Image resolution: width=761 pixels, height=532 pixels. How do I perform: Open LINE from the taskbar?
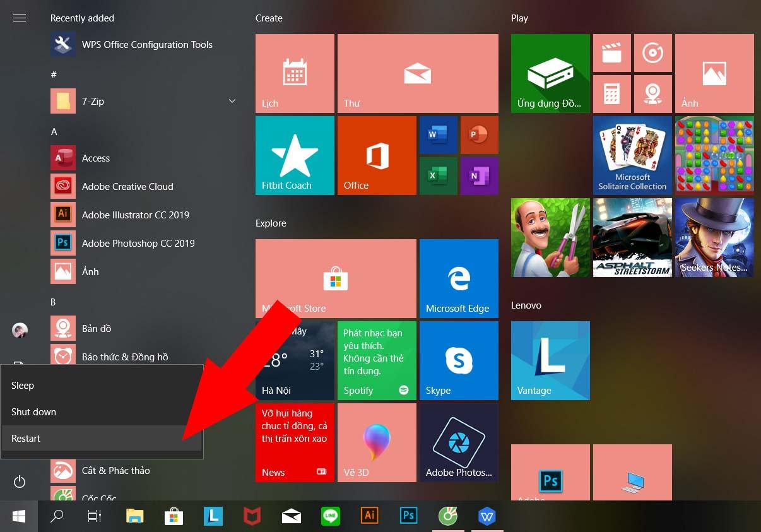pyautogui.click(x=331, y=516)
